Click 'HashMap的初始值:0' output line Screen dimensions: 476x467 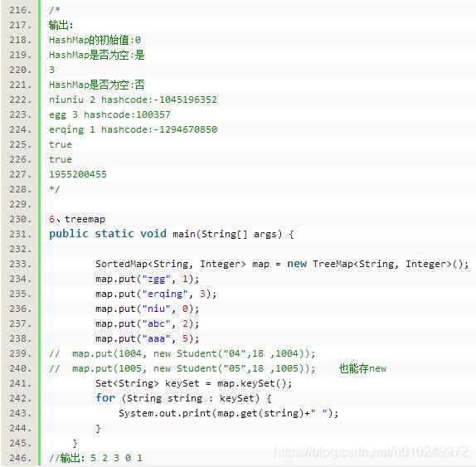95,40
